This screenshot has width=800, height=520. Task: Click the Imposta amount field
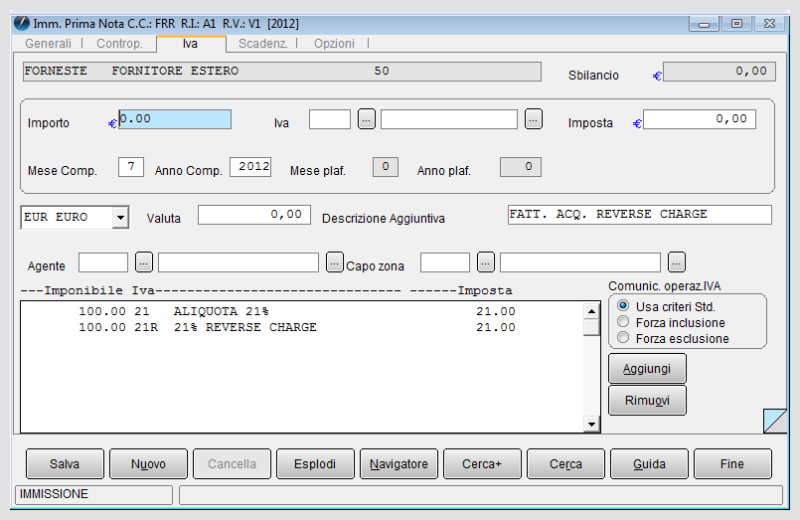(x=699, y=119)
